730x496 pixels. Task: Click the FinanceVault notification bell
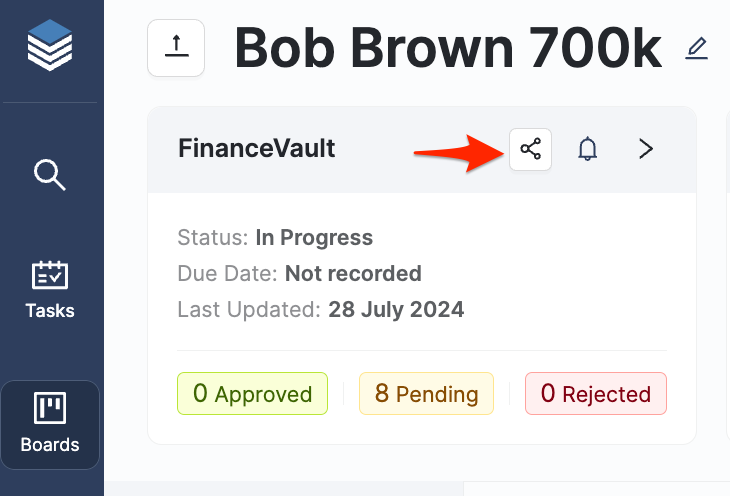588,150
